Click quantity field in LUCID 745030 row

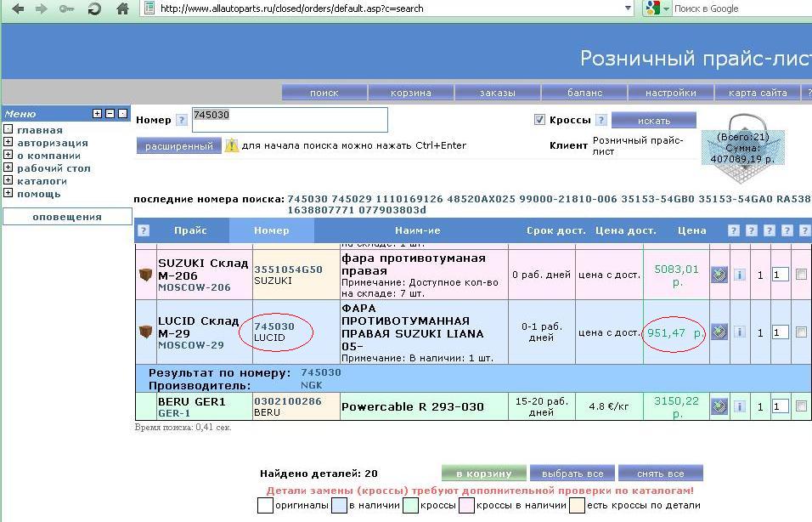781,332
